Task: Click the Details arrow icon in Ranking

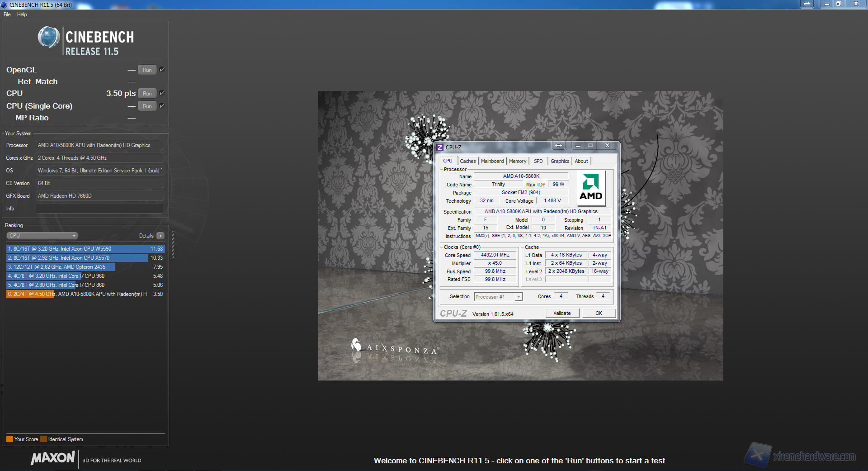Action: pyautogui.click(x=160, y=236)
